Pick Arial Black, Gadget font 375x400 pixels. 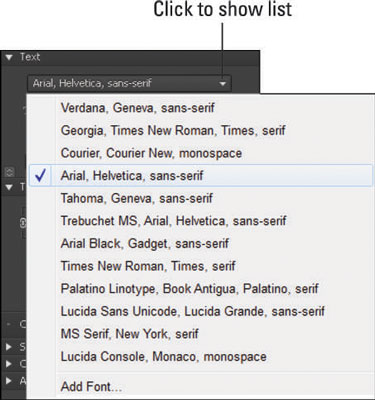coord(145,244)
